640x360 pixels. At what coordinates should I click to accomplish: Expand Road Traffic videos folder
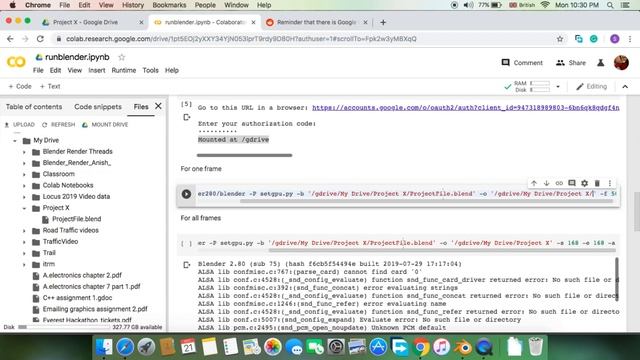click(24, 231)
